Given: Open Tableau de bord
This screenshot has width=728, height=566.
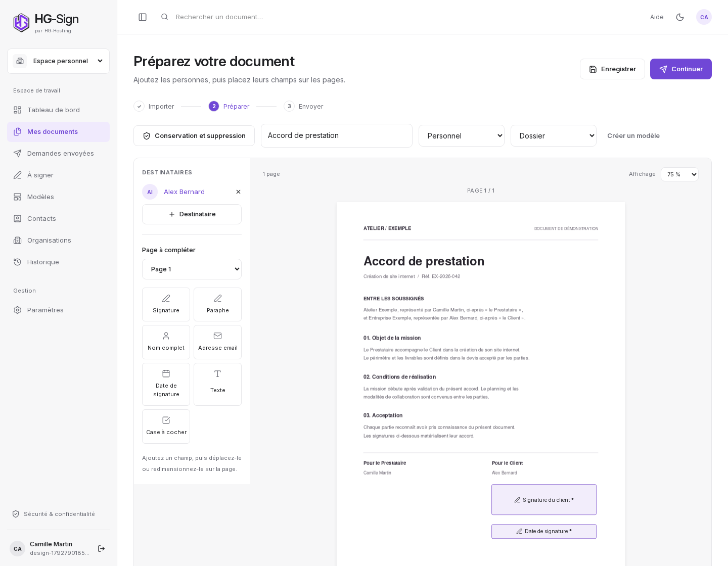Looking at the screenshot, I should point(58,110).
